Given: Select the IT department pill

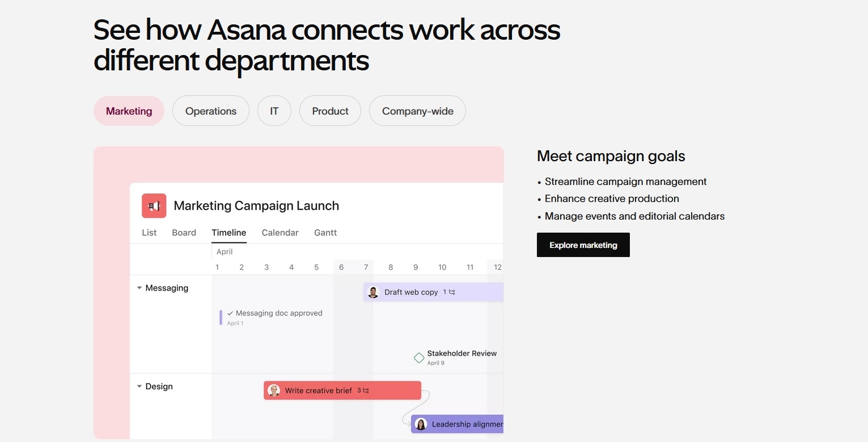Looking at the screenshot, I should (x=274, y=111).
